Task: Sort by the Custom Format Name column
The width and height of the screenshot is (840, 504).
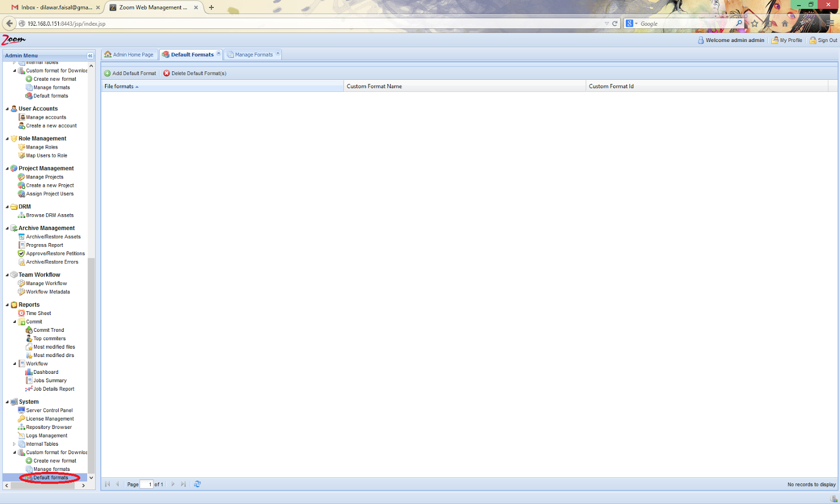Action: click(x=465, y=86)
